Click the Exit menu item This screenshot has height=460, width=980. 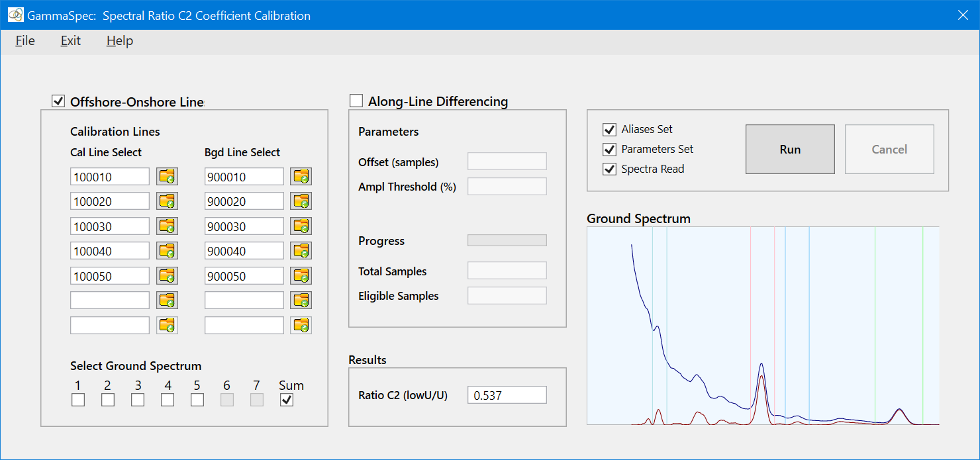tap(71, 41)
